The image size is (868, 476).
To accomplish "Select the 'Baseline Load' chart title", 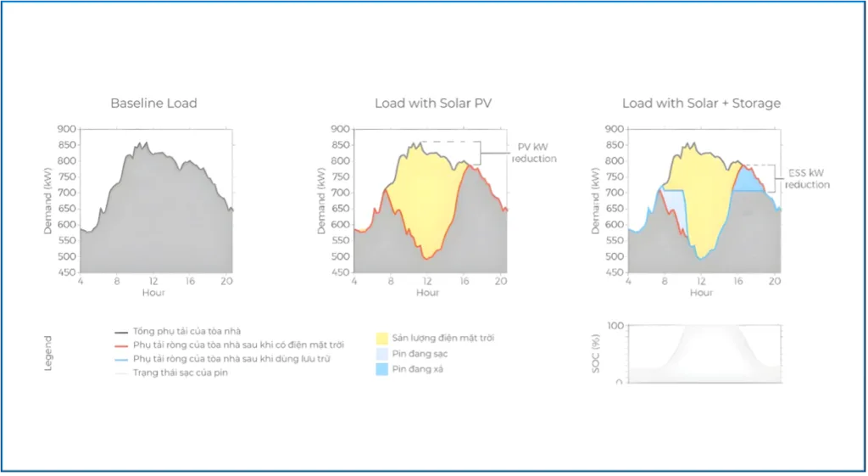I will [x=153, y=104].
